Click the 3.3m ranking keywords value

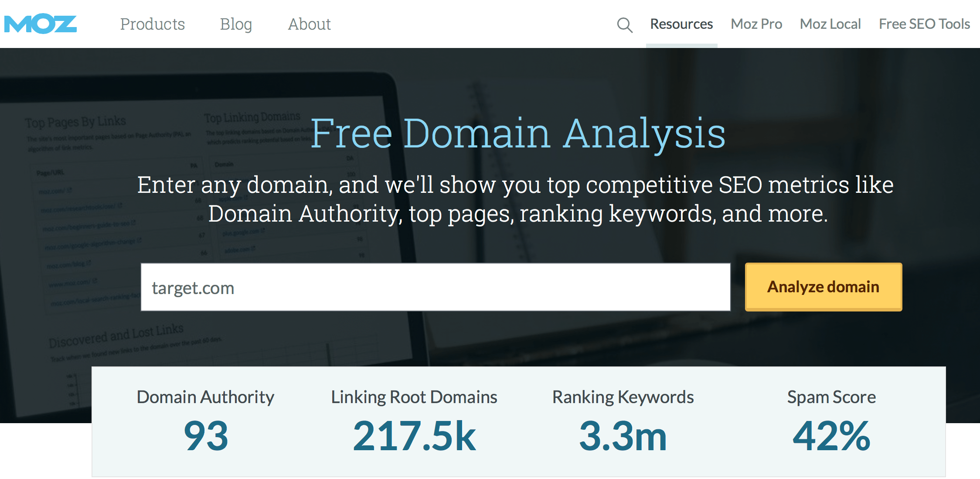pyautogui.click(x=623, y=436)
